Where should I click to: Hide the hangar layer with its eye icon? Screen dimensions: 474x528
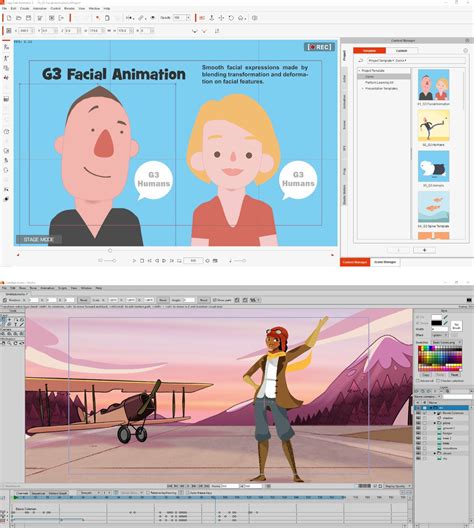(418, 433)
